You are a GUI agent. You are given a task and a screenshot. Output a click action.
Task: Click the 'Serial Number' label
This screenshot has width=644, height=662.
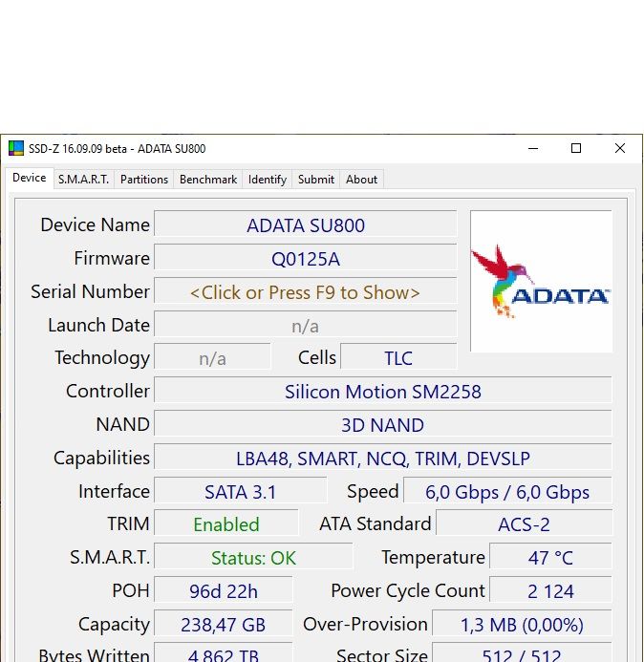[90, 291]
